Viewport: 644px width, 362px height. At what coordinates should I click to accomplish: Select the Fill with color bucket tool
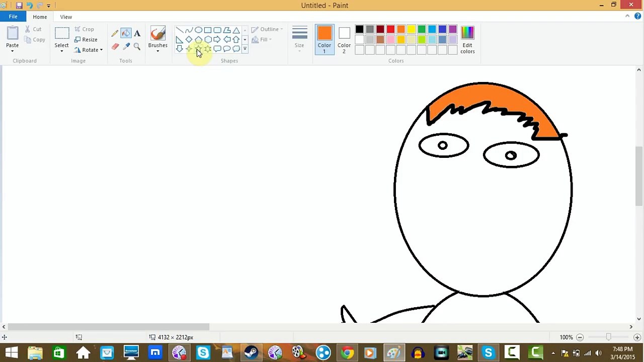[126, 34]
